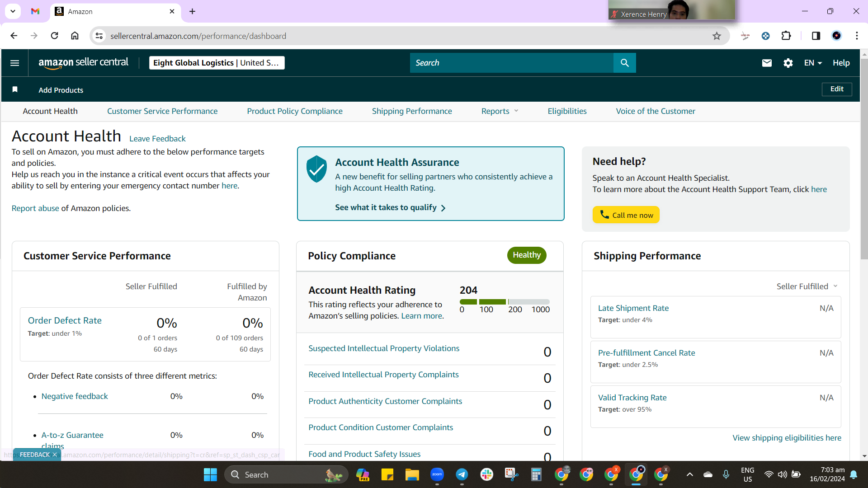
Task: Open the Negative feedback link
Action: pos(75,396)
